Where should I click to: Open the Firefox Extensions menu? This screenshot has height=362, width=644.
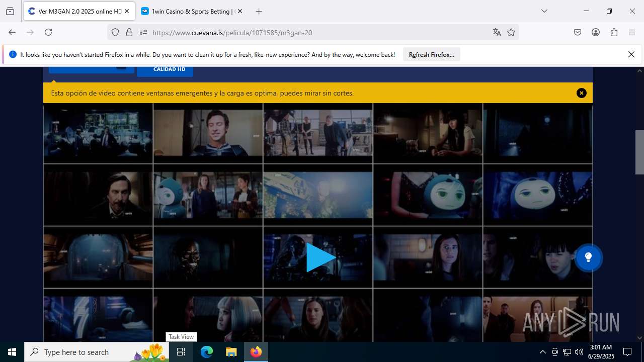614,32
